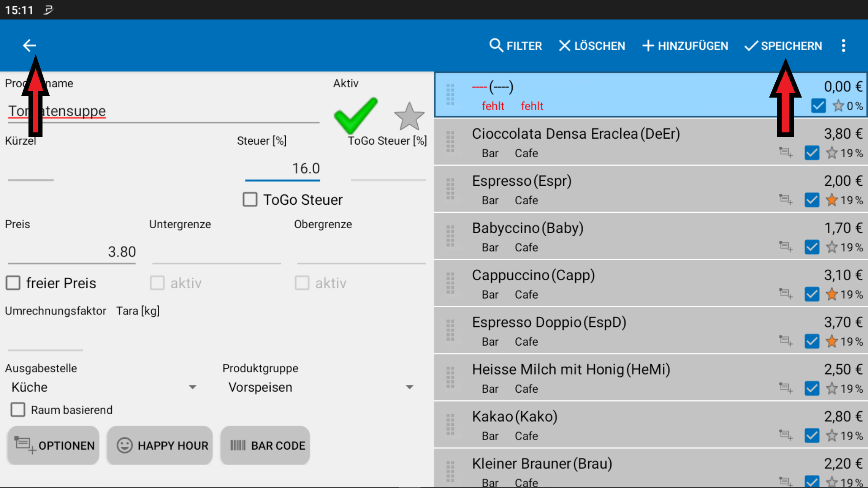Click FILTER in the top bar
The height and width of the screenshot is (488, 868).
pos(515,46)
